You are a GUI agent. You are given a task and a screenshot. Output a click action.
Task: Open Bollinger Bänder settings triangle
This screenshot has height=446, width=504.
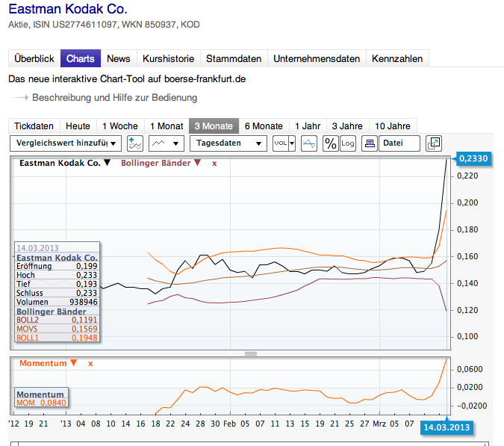197,162
